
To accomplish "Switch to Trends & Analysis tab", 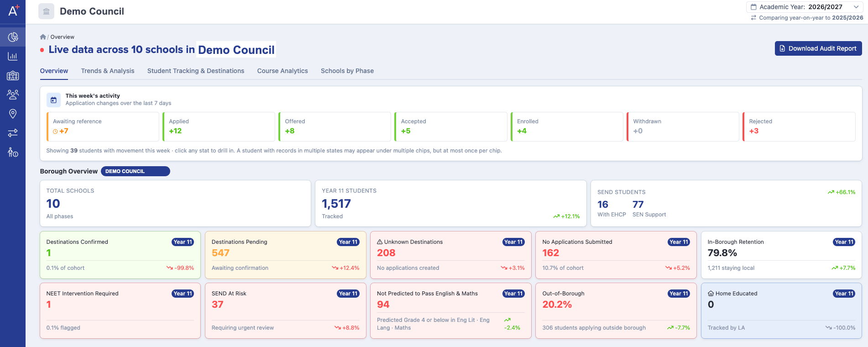I will pos(108,71).
